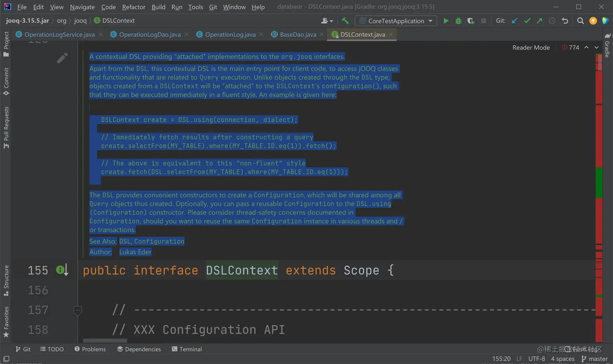
Task: Roll back changes with the undo arrow
Action: pos(565,21)
